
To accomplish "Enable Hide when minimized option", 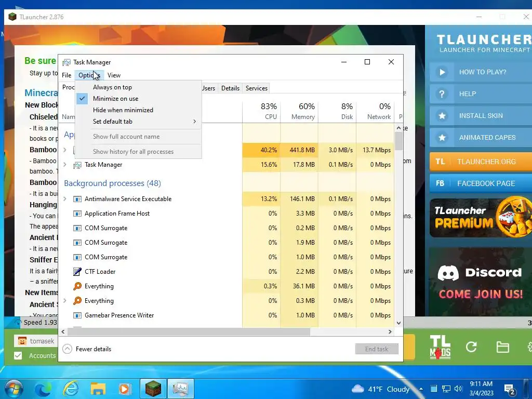I will click(x=138, y=110).
